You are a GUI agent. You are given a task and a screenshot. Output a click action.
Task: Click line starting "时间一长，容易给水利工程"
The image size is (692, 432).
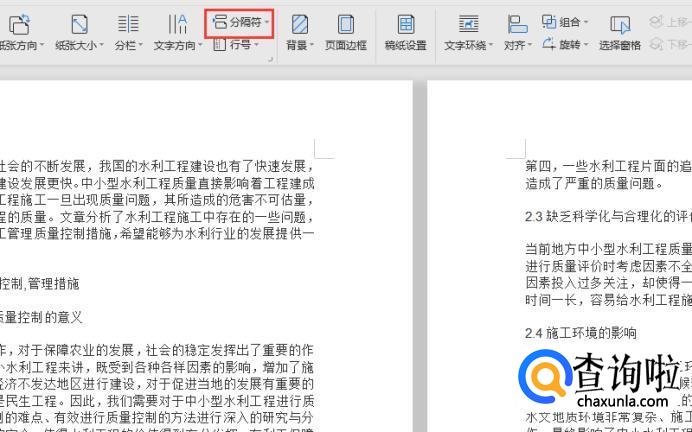point(609,300)
